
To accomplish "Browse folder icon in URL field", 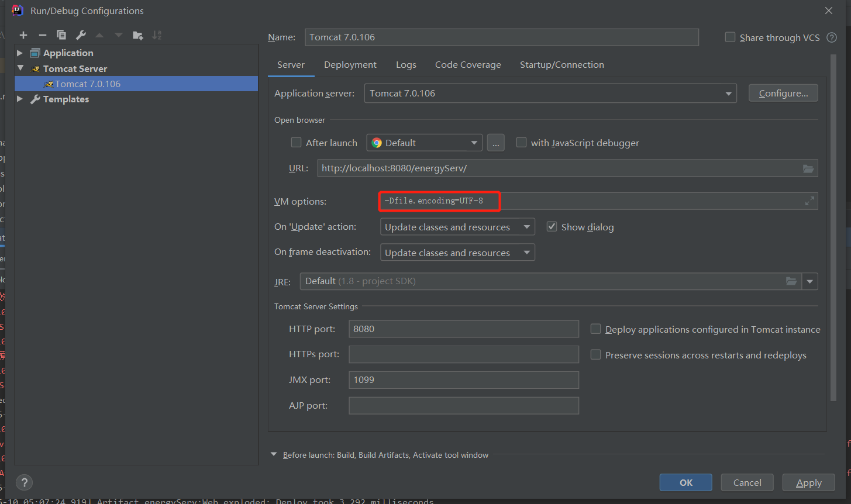I will click(808, 168).
